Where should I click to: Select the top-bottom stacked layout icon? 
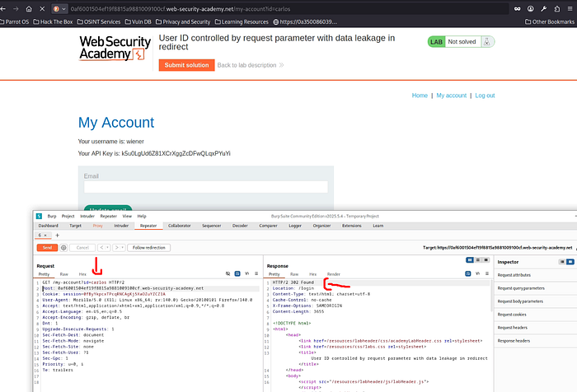point(478,260)
